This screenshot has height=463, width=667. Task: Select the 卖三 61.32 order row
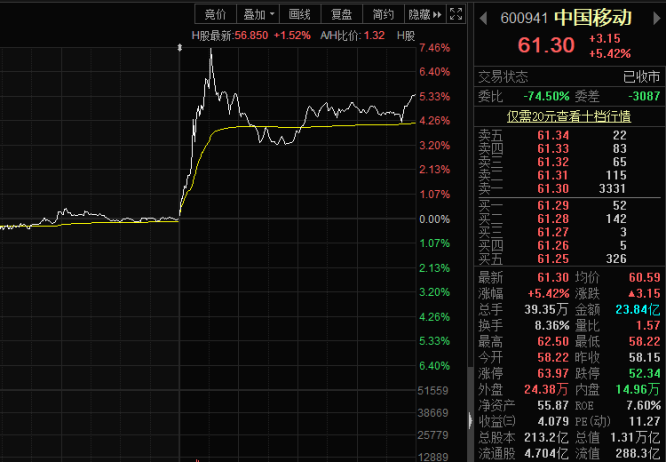569,162
